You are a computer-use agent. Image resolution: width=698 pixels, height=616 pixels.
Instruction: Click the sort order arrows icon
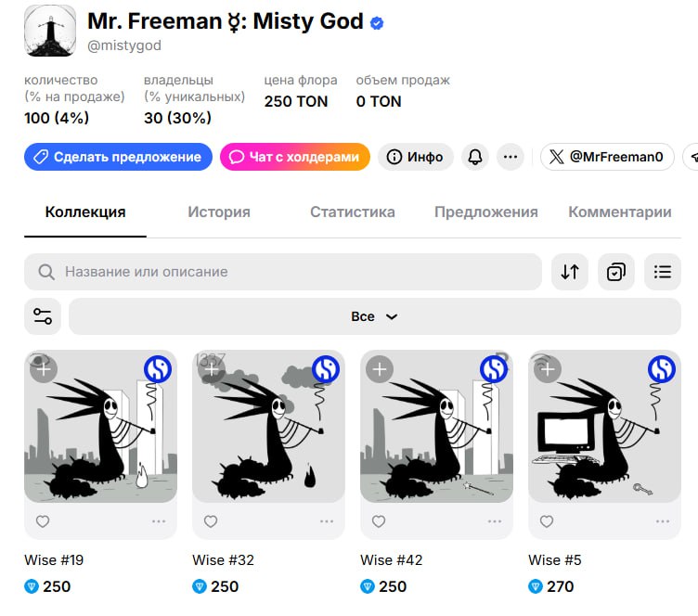(570, 272)
